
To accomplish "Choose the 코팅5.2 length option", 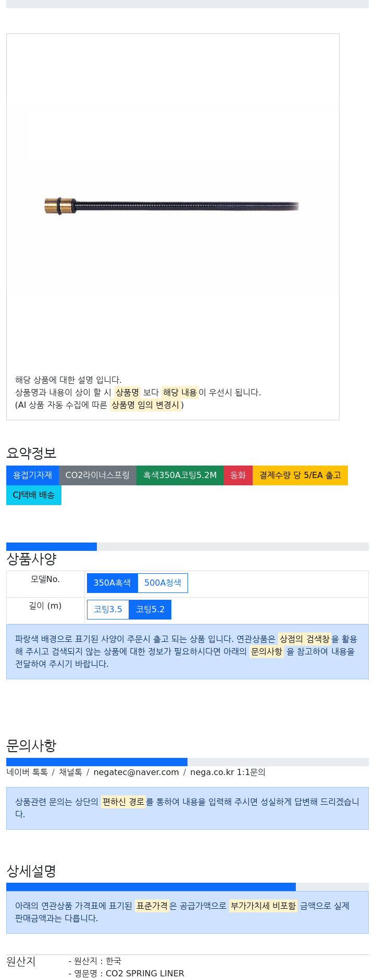I will click(x=150, y=610).
